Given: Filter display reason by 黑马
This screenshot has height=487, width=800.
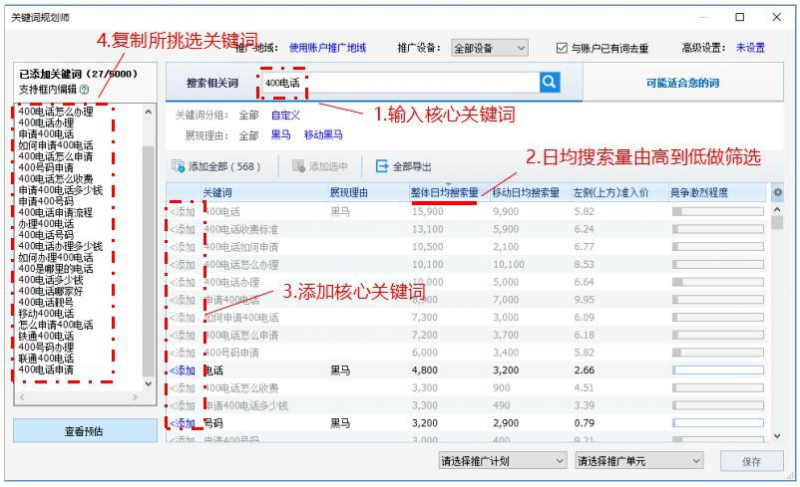Looking at the screenshot, I should 281,135.
